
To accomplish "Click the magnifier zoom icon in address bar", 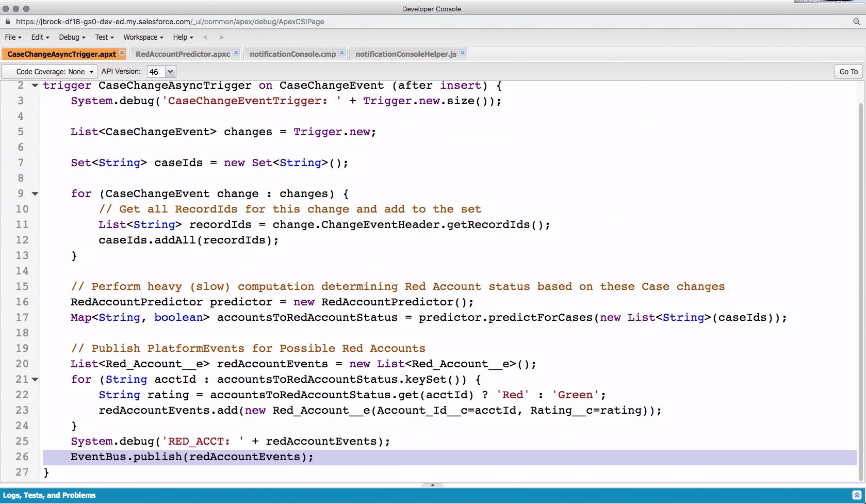I will (x=856, y=22).
